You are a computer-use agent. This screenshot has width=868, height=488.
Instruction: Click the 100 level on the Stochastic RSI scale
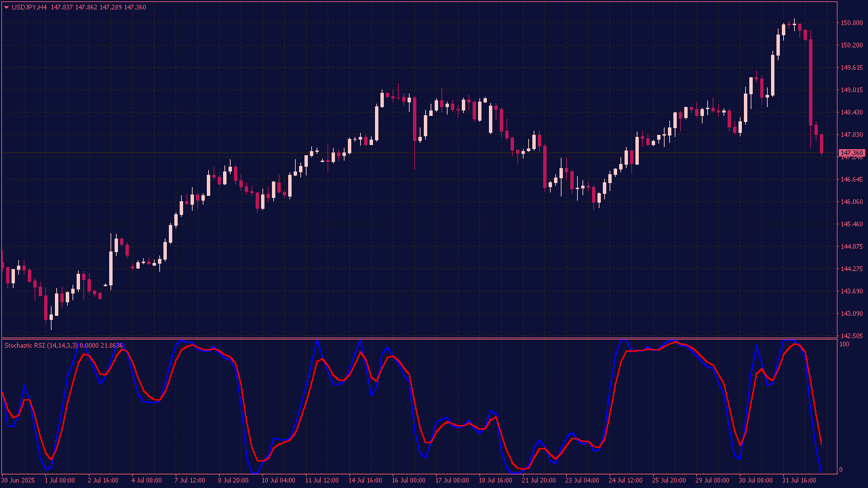tap(844, 344)
